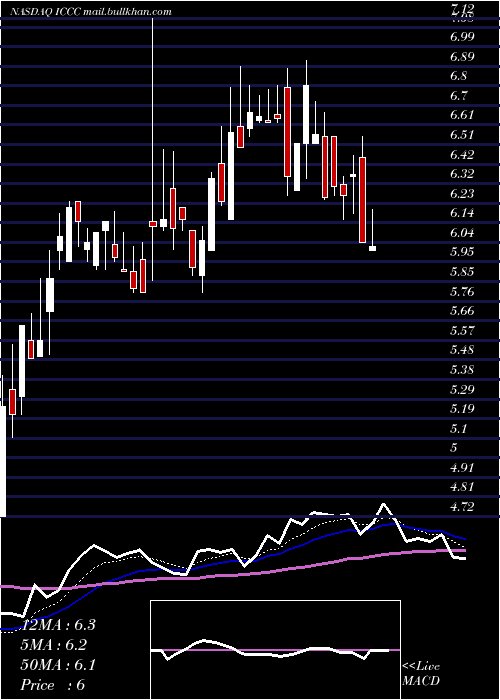Click the 5.95 price level label
500x700 pixels.
tap(463, 252)
